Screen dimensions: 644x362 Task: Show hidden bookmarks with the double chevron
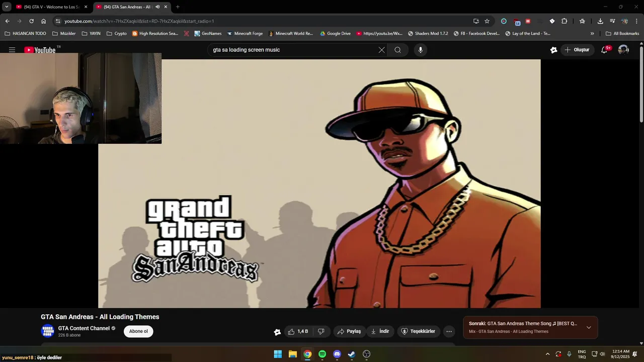(x=592, y=34)
